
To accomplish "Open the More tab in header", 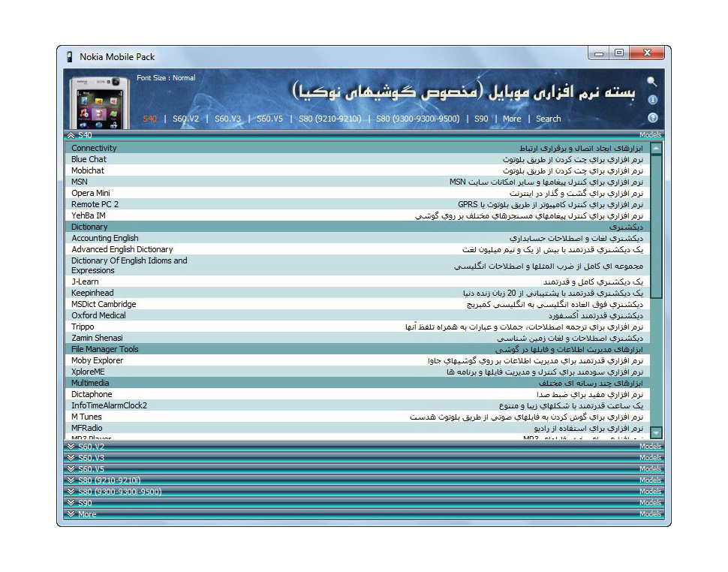I will (x=512, y=119).
